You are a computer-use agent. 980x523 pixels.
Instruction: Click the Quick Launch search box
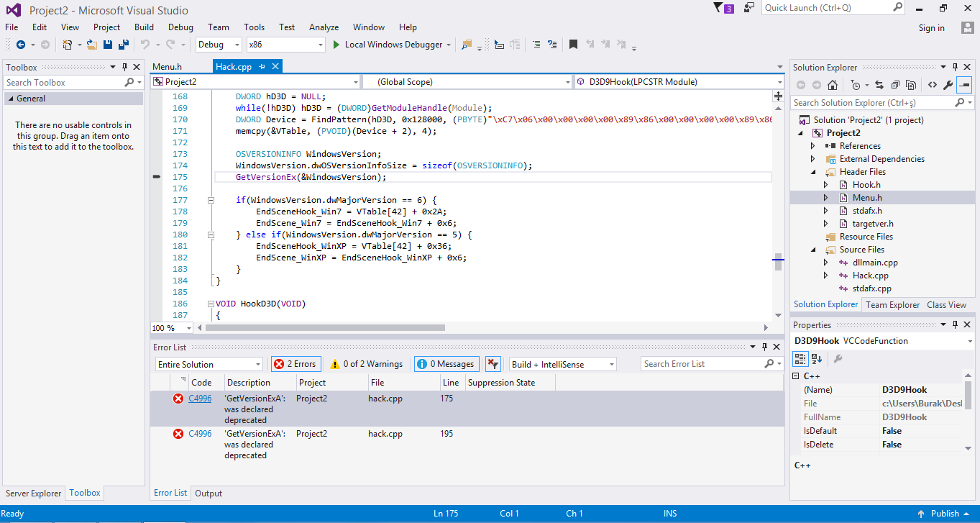pyautogui.click(x=833, y=8)
